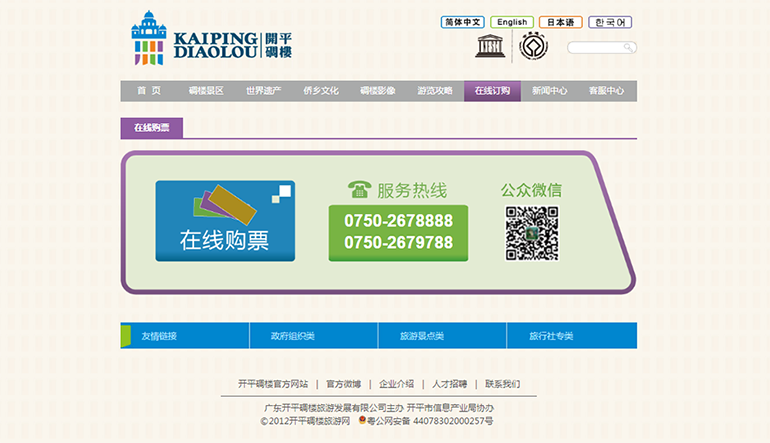This screenshot has height=443, width=770.
Task: Switch language to 简体中文
Action: point(463,22)
